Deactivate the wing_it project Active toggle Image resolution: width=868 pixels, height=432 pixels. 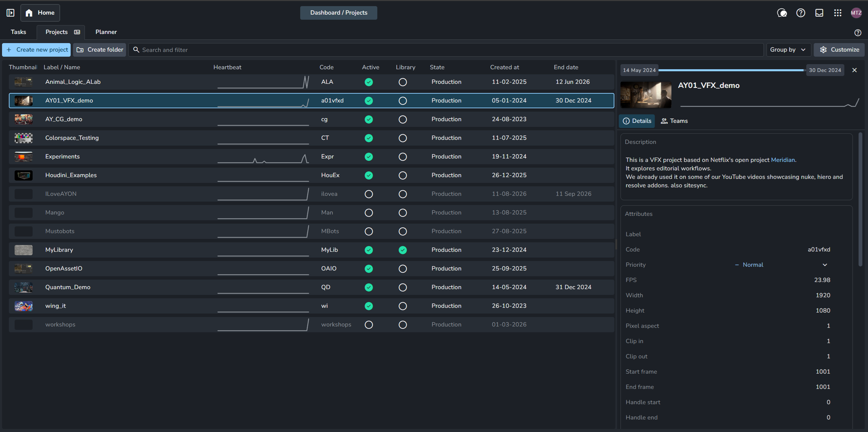pos(369,306)
